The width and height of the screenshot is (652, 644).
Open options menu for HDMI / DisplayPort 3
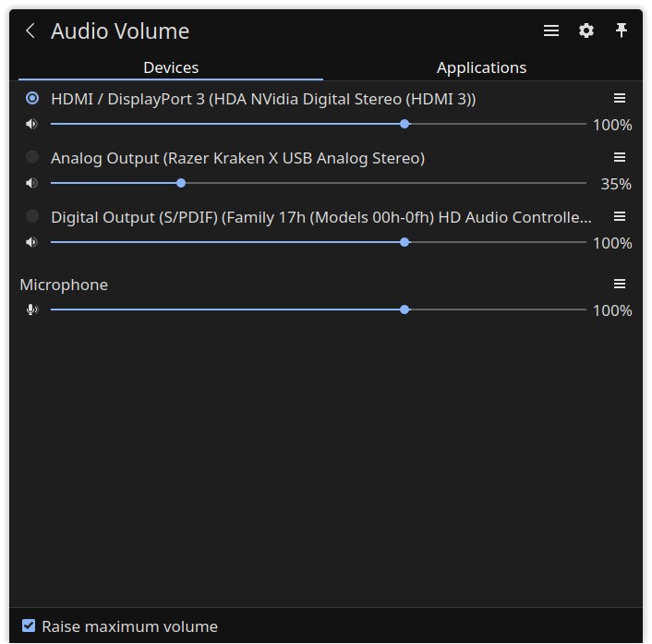click(x=620, y=98)
